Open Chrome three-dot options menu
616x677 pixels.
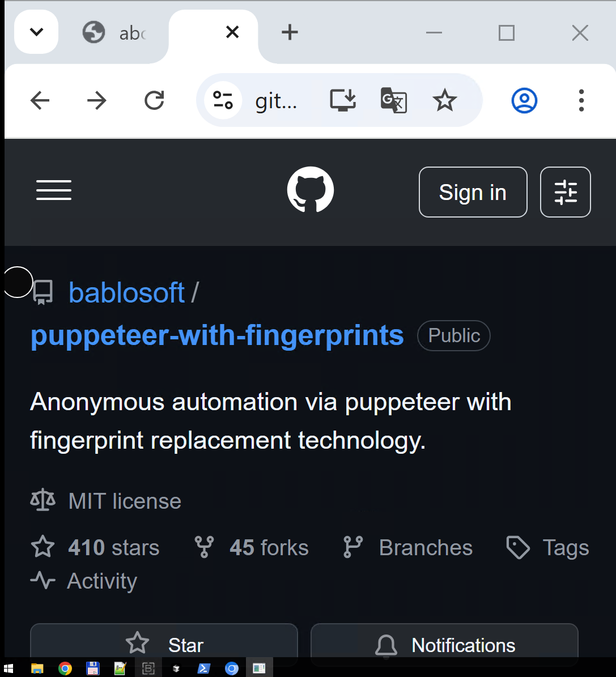[x=581, y=101]
